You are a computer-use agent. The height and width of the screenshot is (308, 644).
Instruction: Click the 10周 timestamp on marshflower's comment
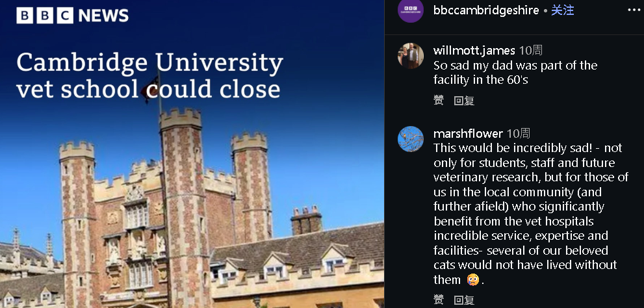pyautogui.click(x=519, y=134)
